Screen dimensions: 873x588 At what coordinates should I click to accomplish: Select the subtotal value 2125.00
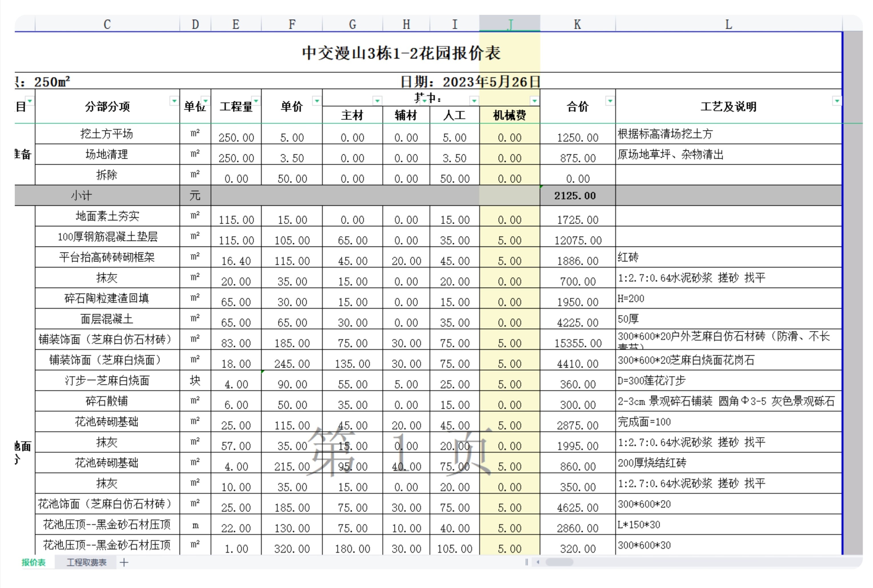[578, 195]
